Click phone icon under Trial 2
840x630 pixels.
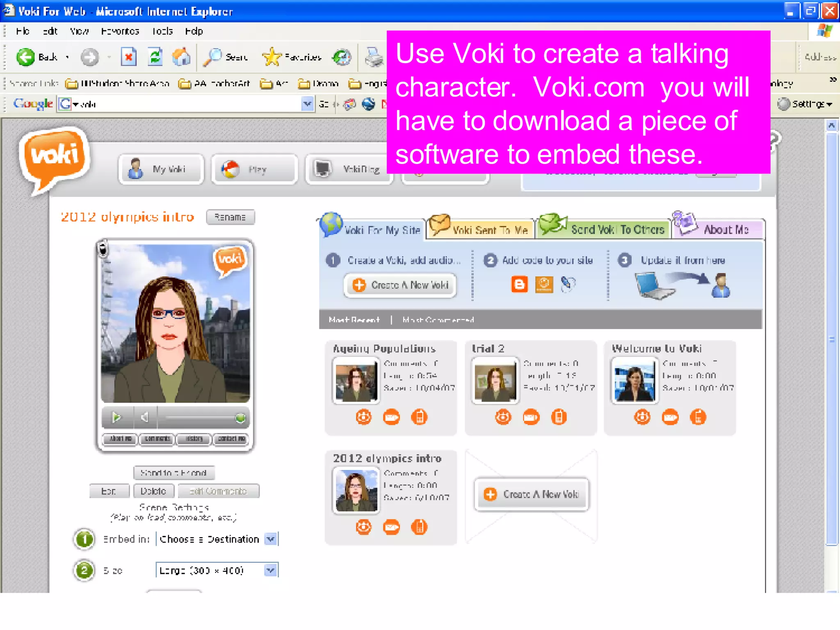click(x=559, y=417)
